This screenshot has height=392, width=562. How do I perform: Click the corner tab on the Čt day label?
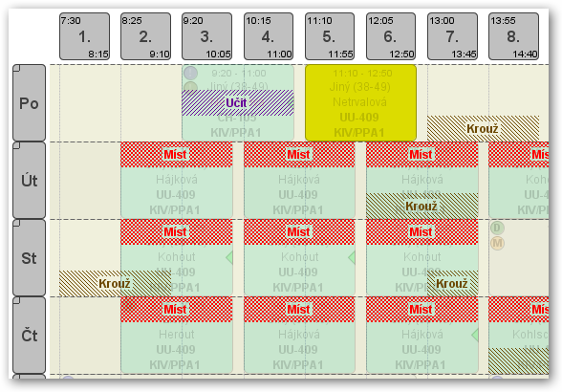[x=17, y=300]
